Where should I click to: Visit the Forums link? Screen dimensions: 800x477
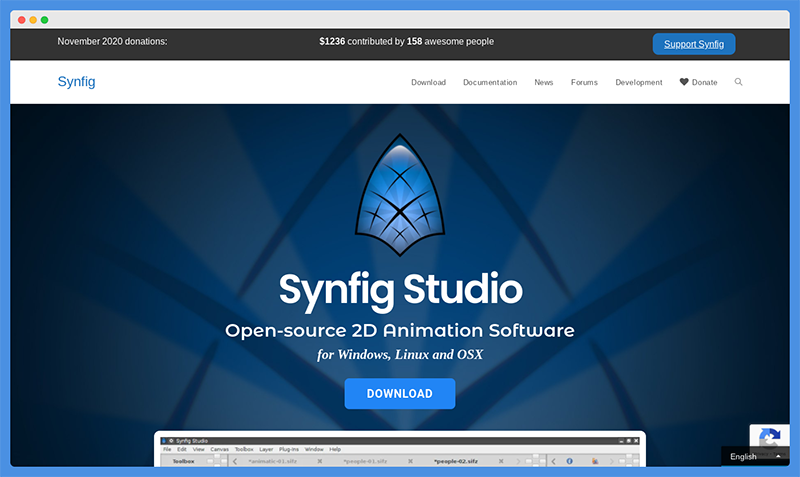click(x=584, y=82)
